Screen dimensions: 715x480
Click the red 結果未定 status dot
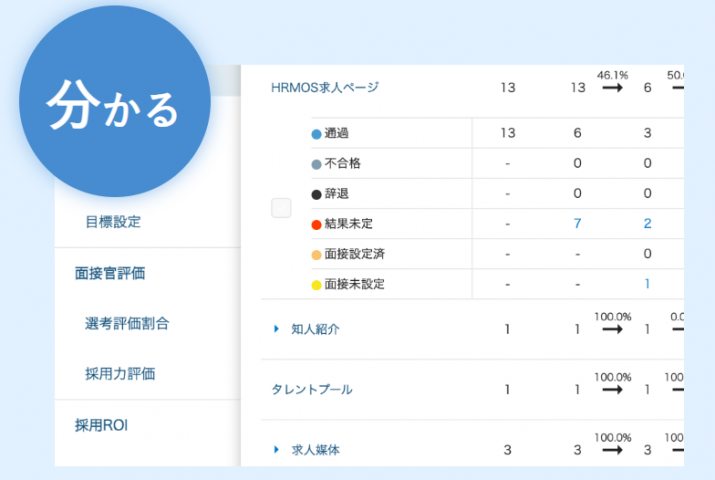pos(317,223)
